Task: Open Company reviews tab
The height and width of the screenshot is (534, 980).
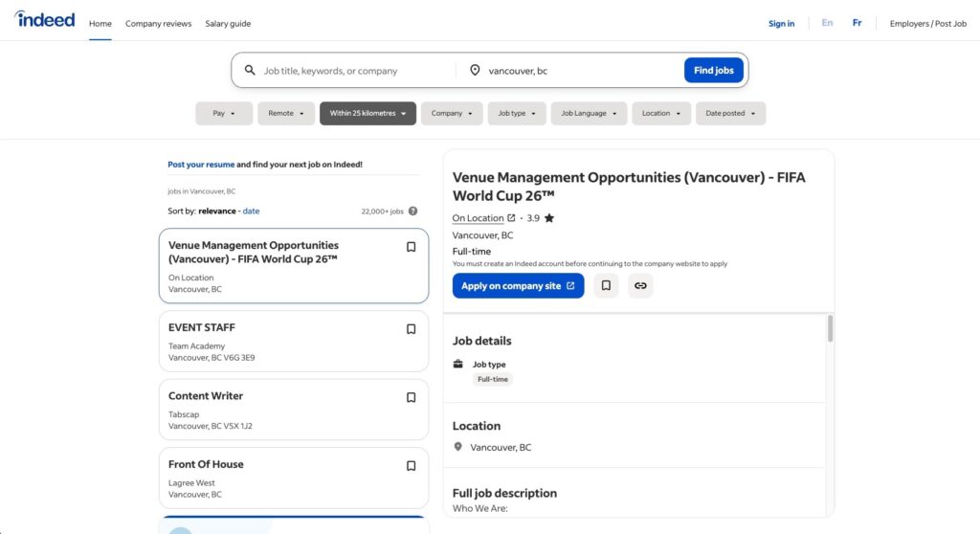Action: coord(158,24)
